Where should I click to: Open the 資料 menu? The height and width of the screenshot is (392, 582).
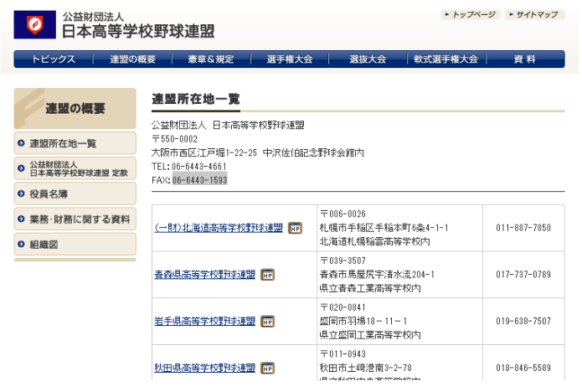click(x=525, y=59)
